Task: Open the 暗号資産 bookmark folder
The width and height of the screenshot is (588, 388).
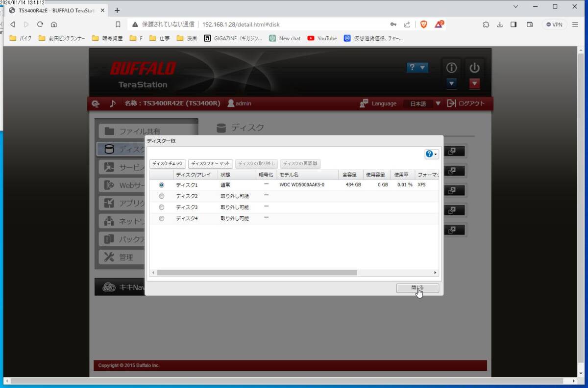Action: [108, 38]
